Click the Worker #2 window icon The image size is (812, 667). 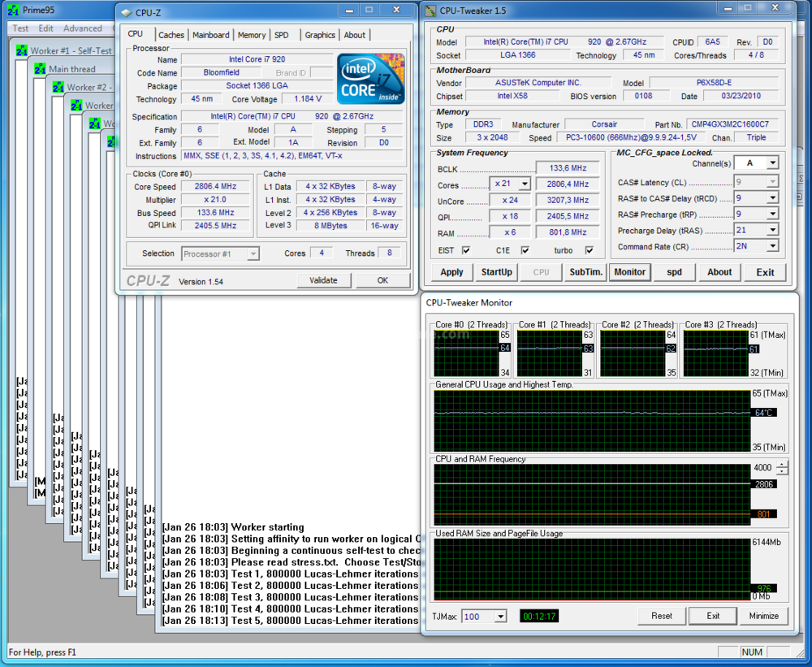(x=58, y=88)
